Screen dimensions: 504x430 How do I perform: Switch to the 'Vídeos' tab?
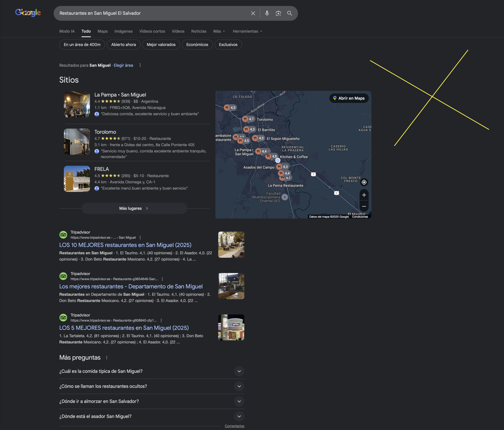pyautogui.click(x=178, y=31)
